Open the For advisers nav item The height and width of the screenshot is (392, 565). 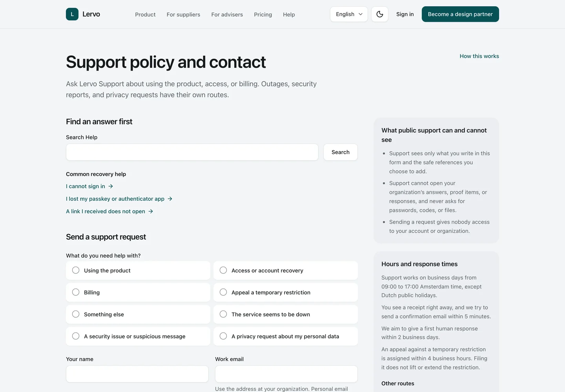click(x=227, y=15)
